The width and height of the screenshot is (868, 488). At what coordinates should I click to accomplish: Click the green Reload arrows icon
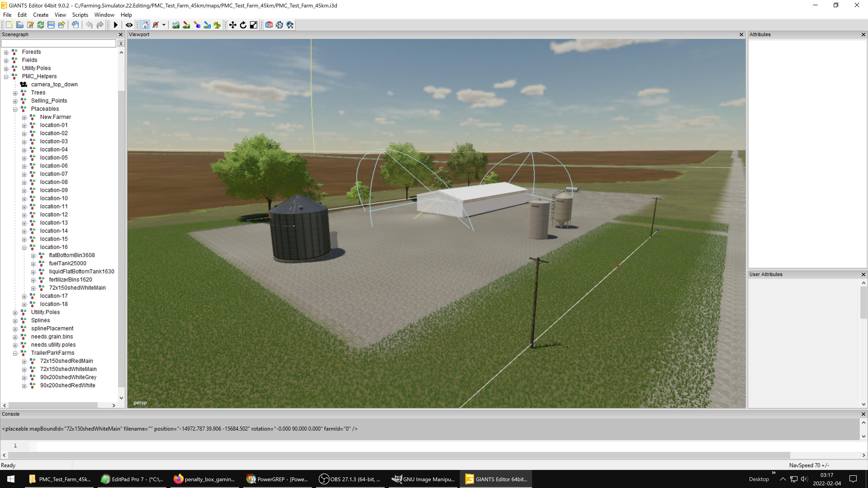[x=41, y=25]
